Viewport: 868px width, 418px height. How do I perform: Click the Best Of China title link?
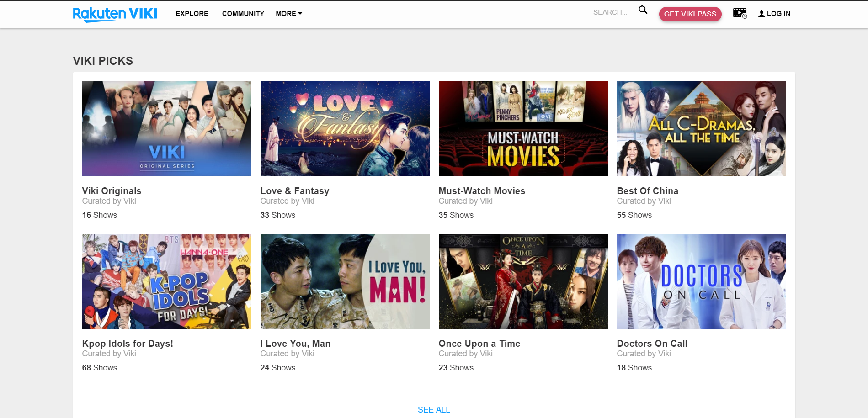pyautogui.click(x=648, y=191)
